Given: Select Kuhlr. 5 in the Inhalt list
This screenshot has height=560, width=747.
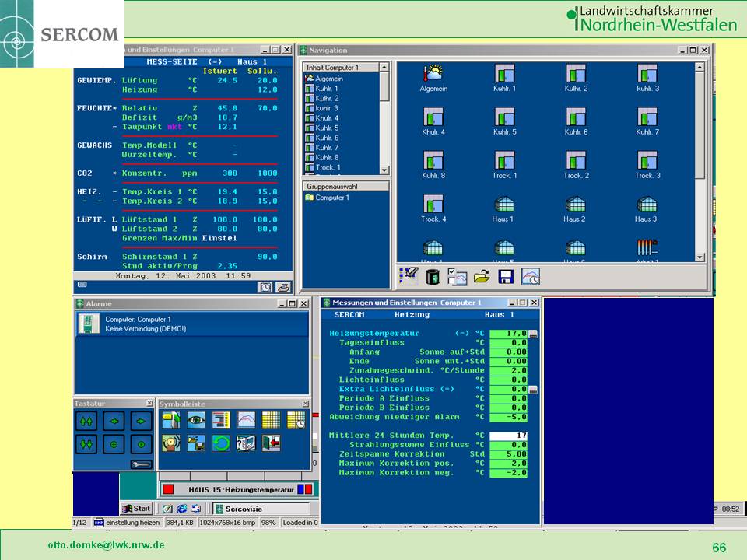Looking at the screenshot, I should (327, 128).
